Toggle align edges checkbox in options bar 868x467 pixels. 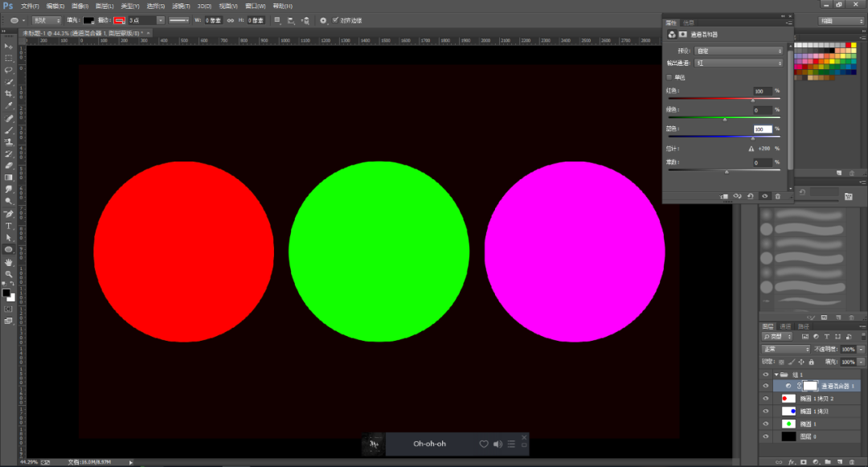(x=335, y=20)
